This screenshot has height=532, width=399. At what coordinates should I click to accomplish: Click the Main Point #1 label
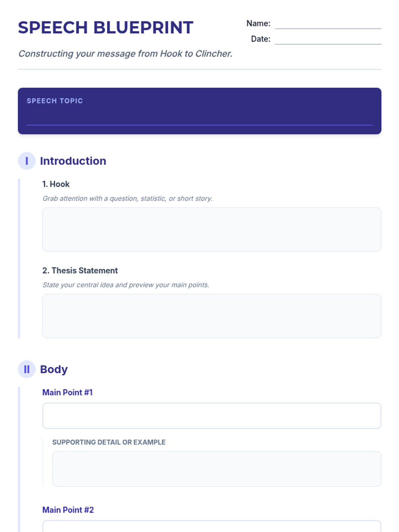(x=67, y=392)
